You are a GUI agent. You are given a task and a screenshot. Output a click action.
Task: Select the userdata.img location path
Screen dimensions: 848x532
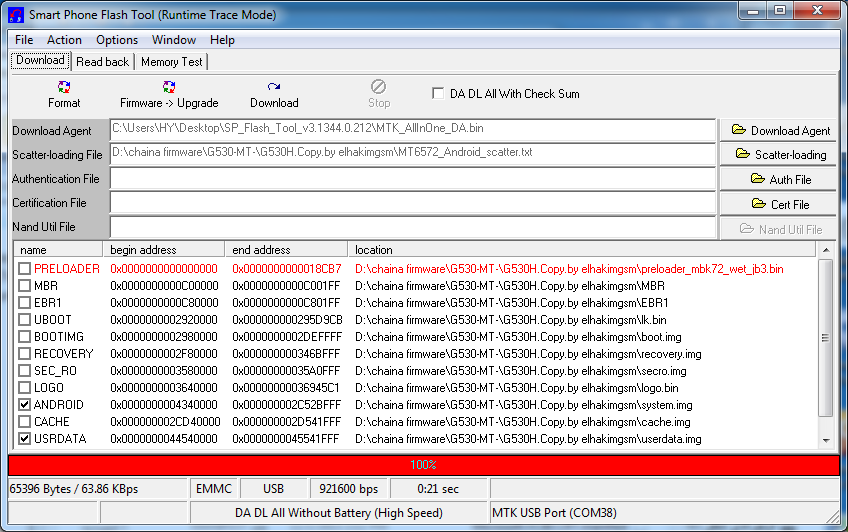[x=528, y=439]
